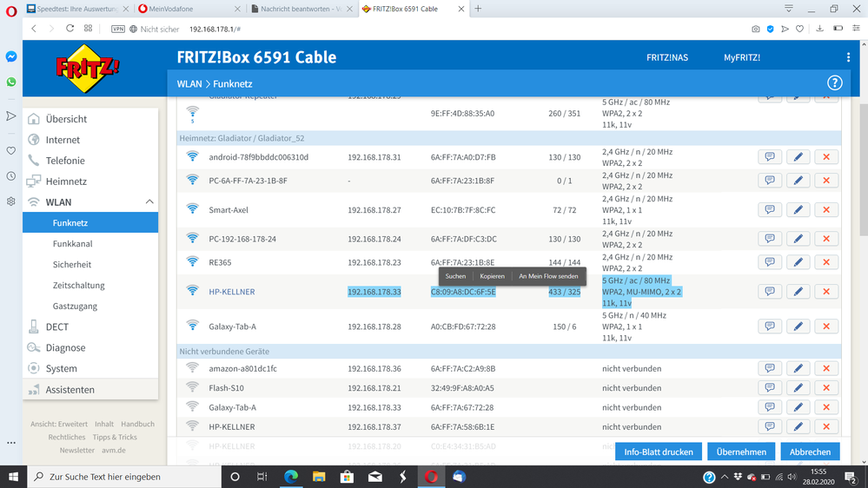Choose Suchen in selection popup
Viewport: 868px width, 488px height.
coord(455,276)
